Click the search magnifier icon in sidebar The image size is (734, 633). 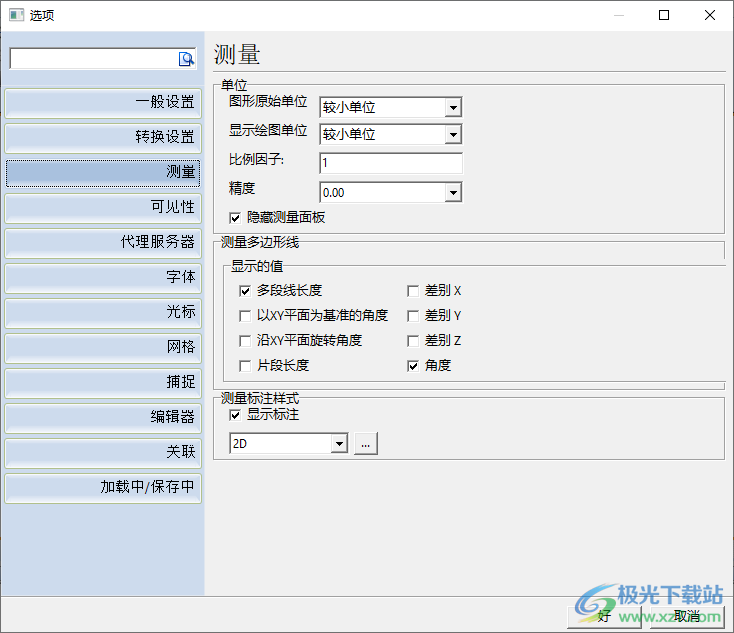[x=186, y=59]
